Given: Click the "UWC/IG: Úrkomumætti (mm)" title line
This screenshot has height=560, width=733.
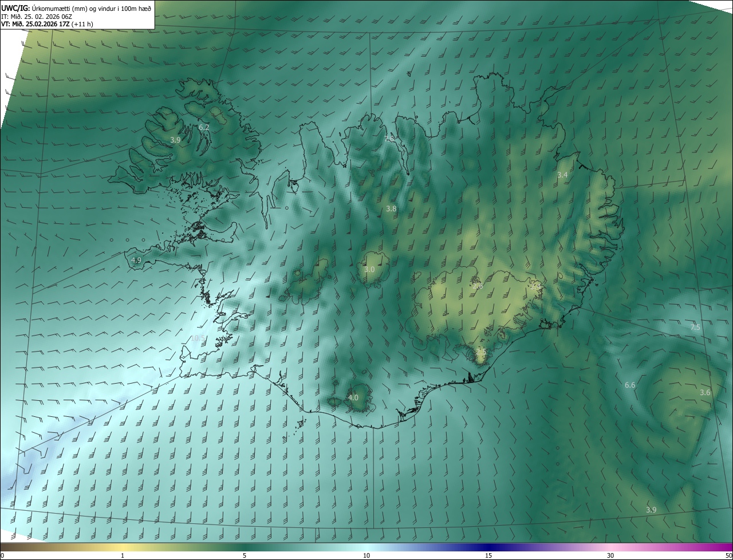Looking at the screenshot, I should 76,7.
